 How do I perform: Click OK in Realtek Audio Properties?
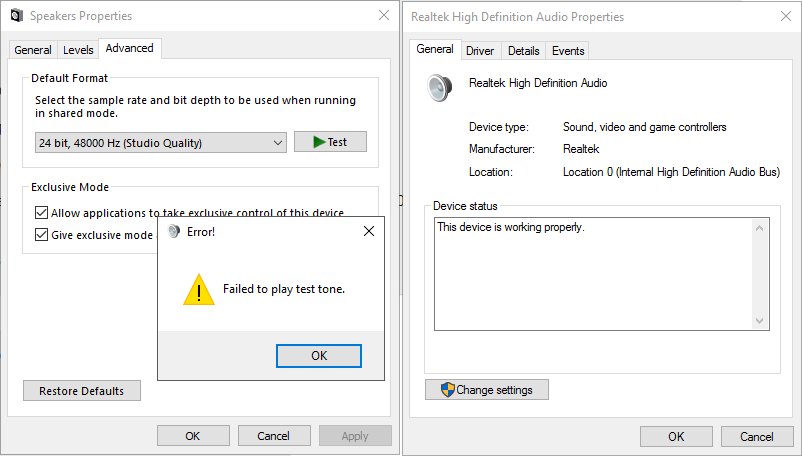[x=676, y=436]
